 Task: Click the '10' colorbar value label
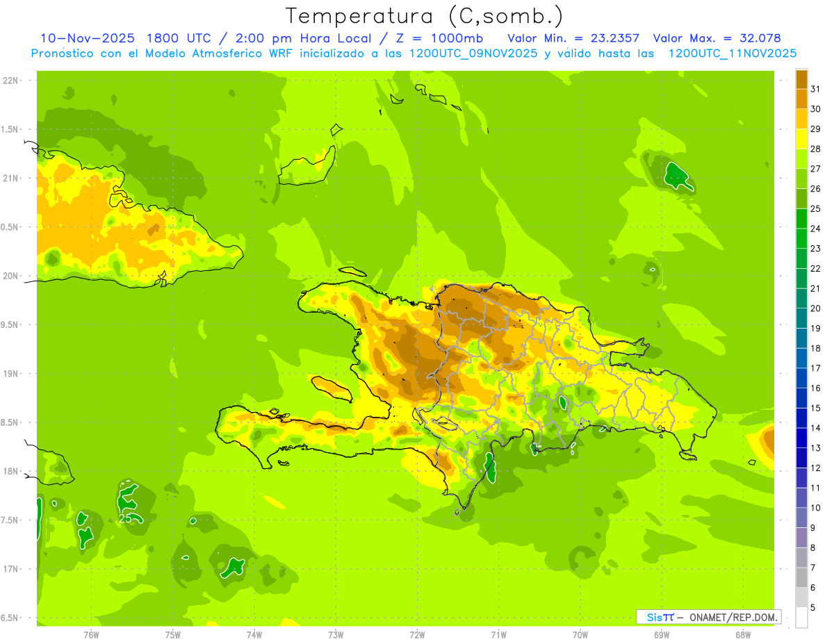(815, 508)
